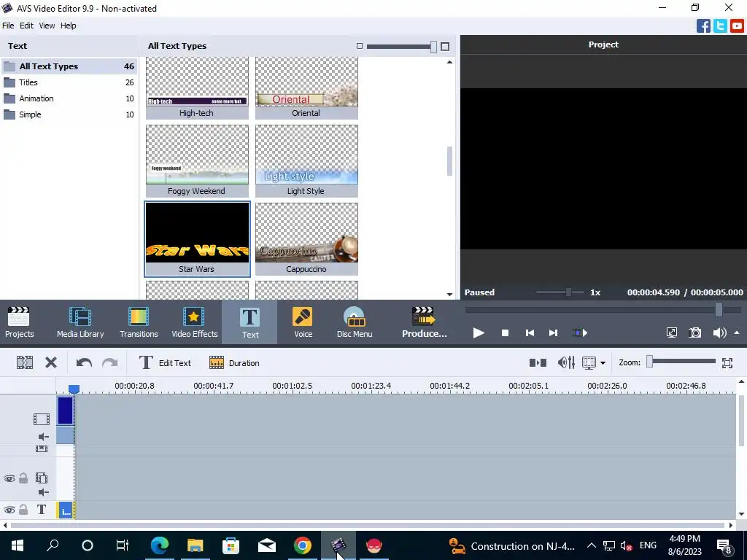Redo the last action
Image resolution: width=747 pixels, height=560 pixels.
click(110, 363)
